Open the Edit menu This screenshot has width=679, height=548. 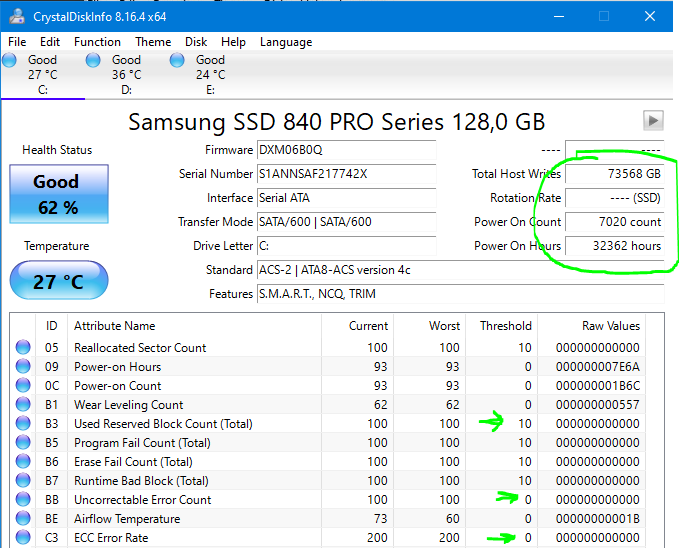[50, 42]
